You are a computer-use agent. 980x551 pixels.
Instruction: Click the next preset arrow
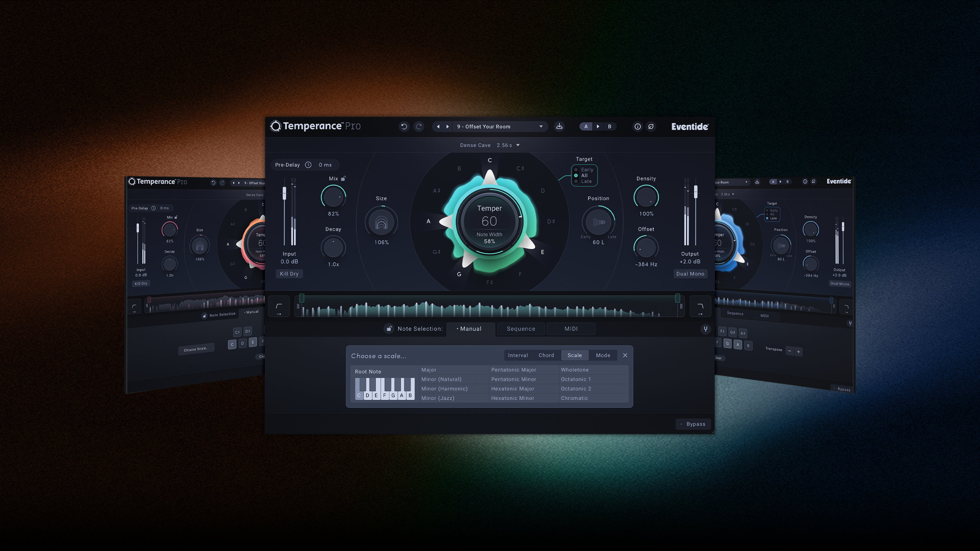pyautogui.click(x=448, y=126)
